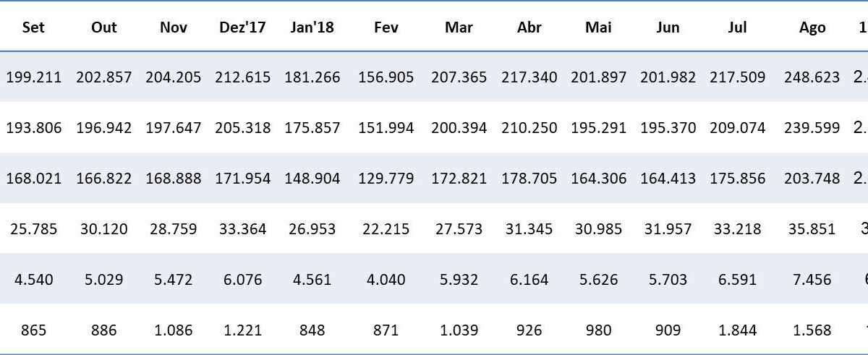Click the 1.039 cell under Mar
Viewport: 868px width, 355px height.
(x=459, y=330)
